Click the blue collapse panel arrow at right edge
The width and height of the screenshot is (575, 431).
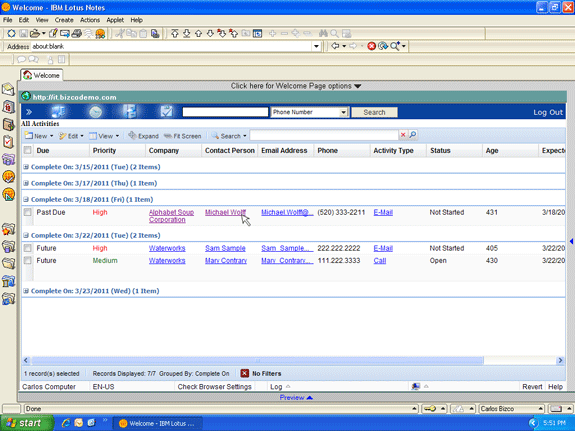coord(571,241)
